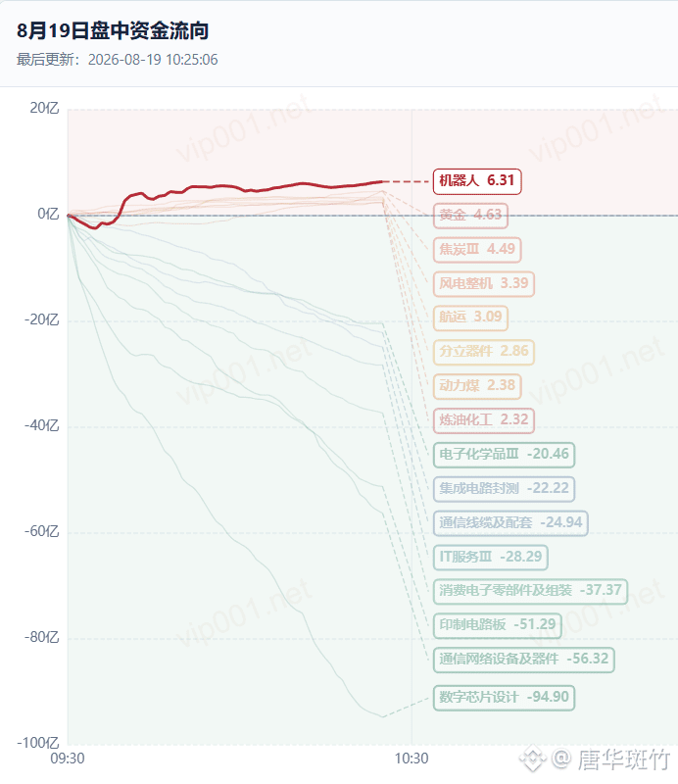678x784 pixels.
Task: Choose the 航运 3.09 label
Action: pyautogui.click(x=470, y=318)
